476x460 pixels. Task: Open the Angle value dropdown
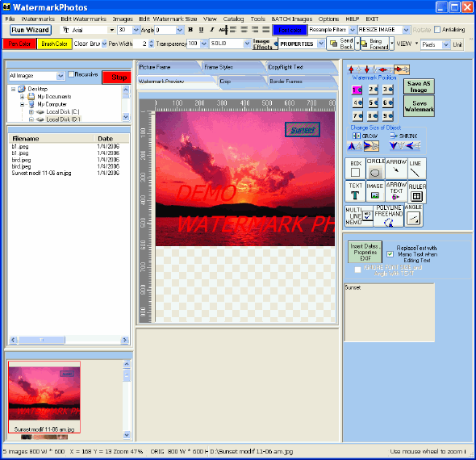pyautogui.click(x=180, y=30)
